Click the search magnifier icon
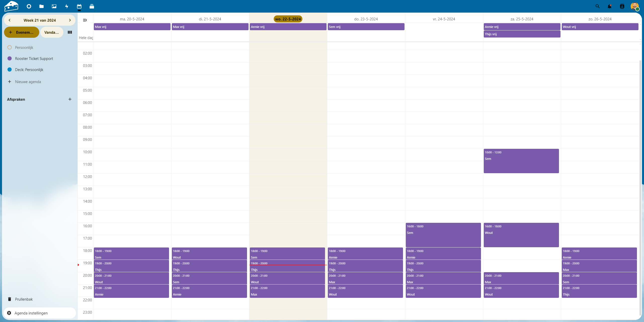Image resolution: width=644 pixels, height=322 pixels. [597, 6]
